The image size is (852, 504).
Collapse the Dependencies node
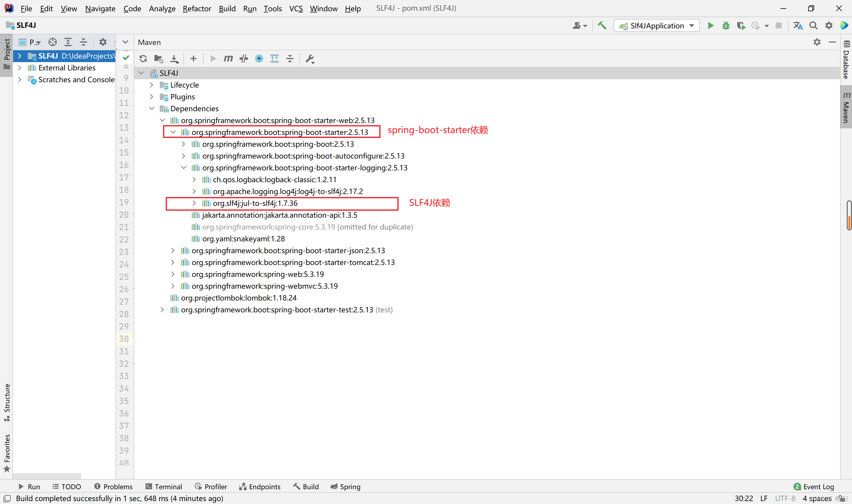point(152,109)
